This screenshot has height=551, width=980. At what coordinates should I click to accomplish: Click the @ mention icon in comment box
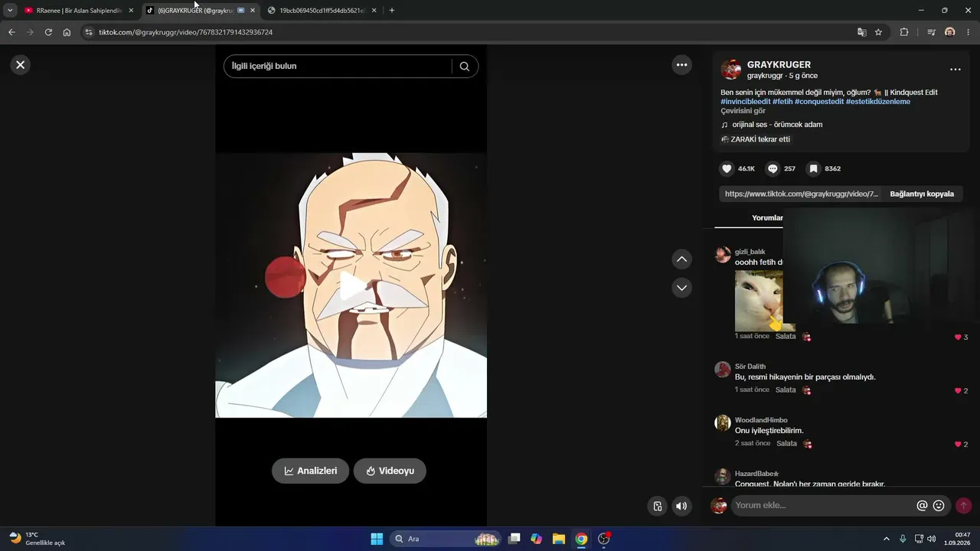pyautogui.click(x=922, y=505)
